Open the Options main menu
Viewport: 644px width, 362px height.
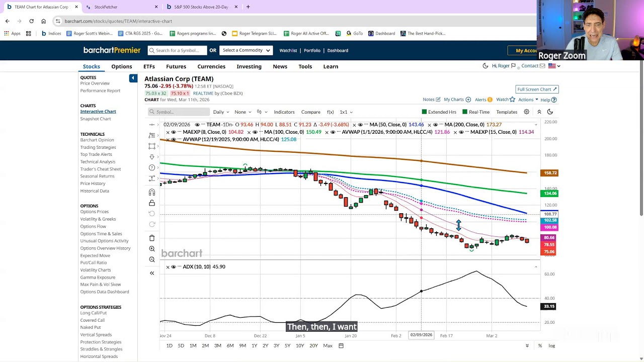tap(122, 66)
